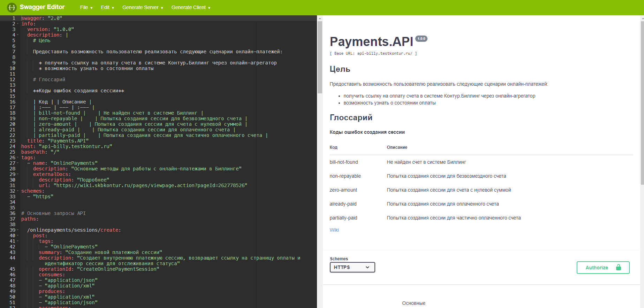
Task: Click the lock icon in the Authorize button
Action: (618, 267)
